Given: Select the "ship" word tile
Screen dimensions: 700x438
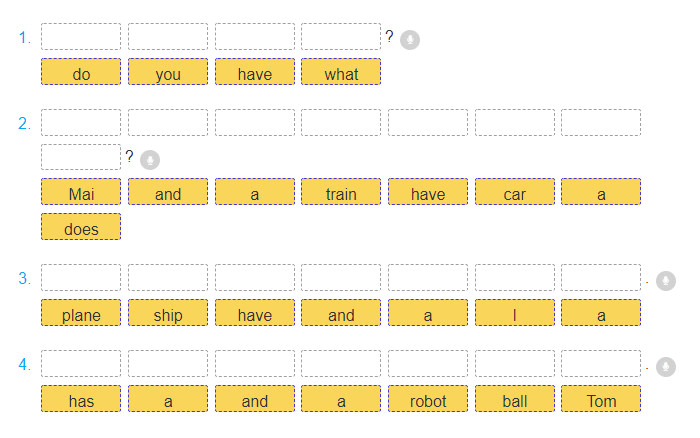Looking at the screenshot, I should click(168, 314).
